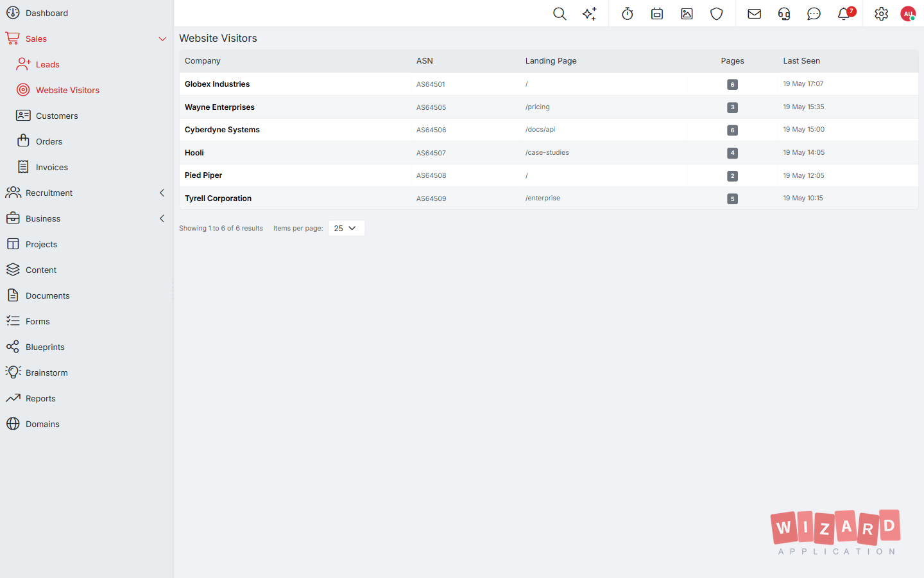
Task: Sort by Landing Page column header
Action: (x=551, y=61)
